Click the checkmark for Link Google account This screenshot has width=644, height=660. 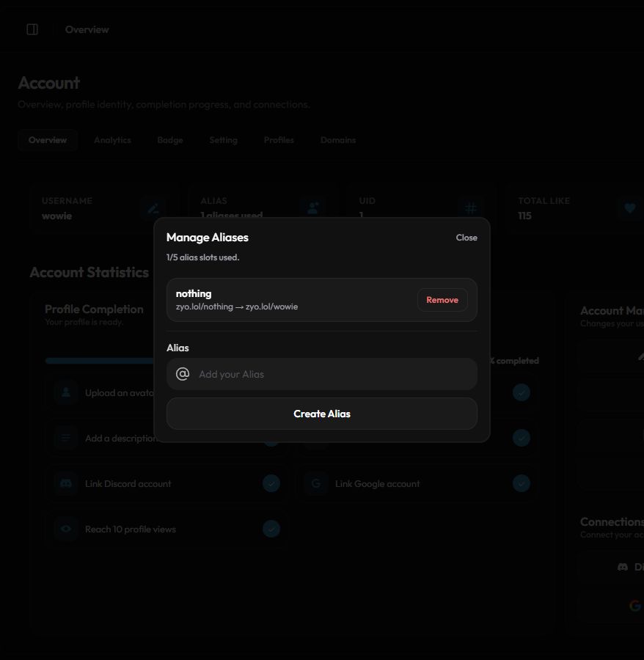click(x=522, y=483)
